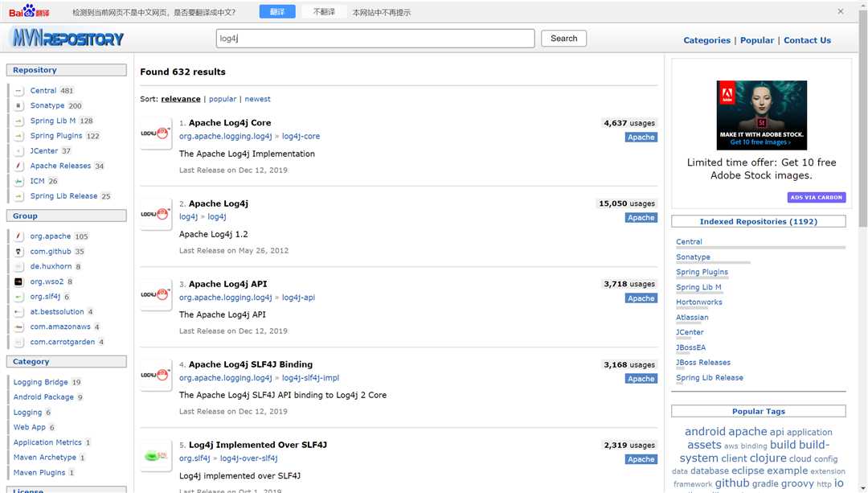The width and height of the screenshot is (868, 493).
Task: Click the MVNRepository logo
Action: (x=68, y=39)
